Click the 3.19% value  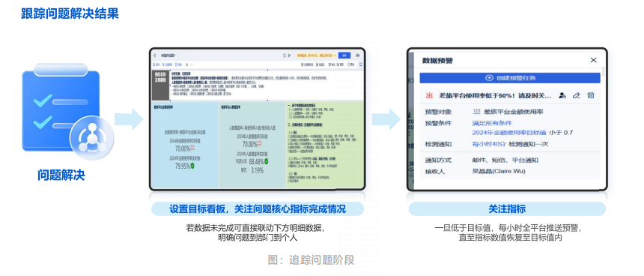tap(257, 170)
